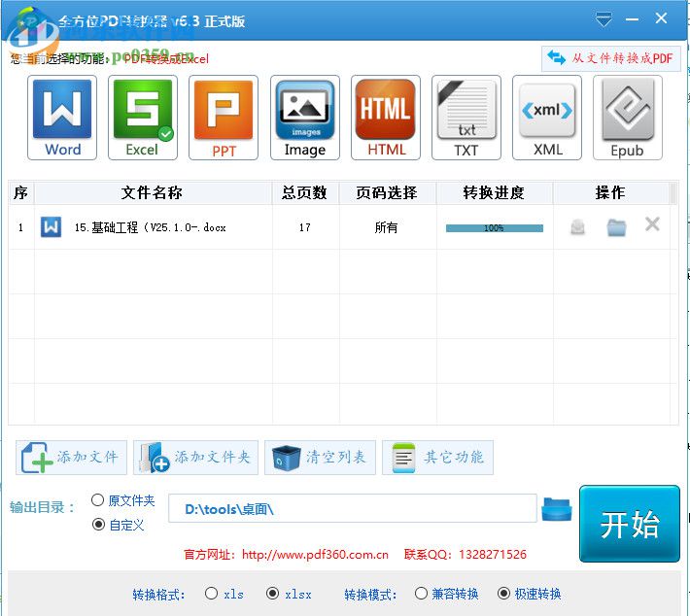Click the 100% conversion progress bar

[495, 228]
